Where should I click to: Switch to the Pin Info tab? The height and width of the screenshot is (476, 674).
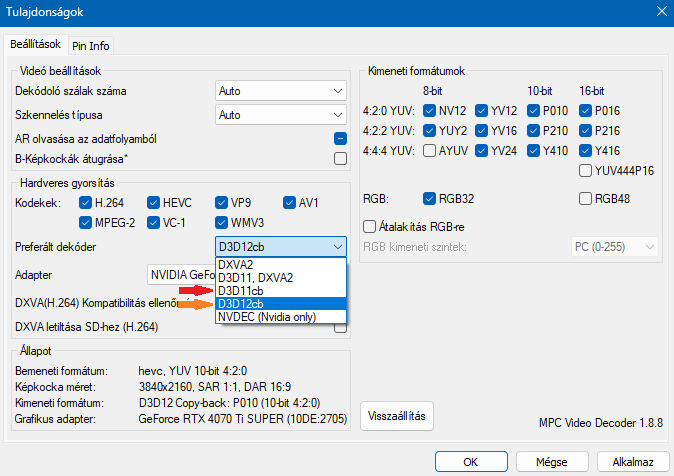click(91, 45)
